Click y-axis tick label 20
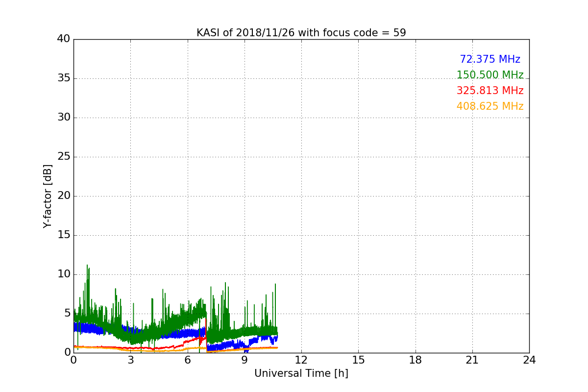This screenshot has height=392, width=588. click(x=64, y=196)
